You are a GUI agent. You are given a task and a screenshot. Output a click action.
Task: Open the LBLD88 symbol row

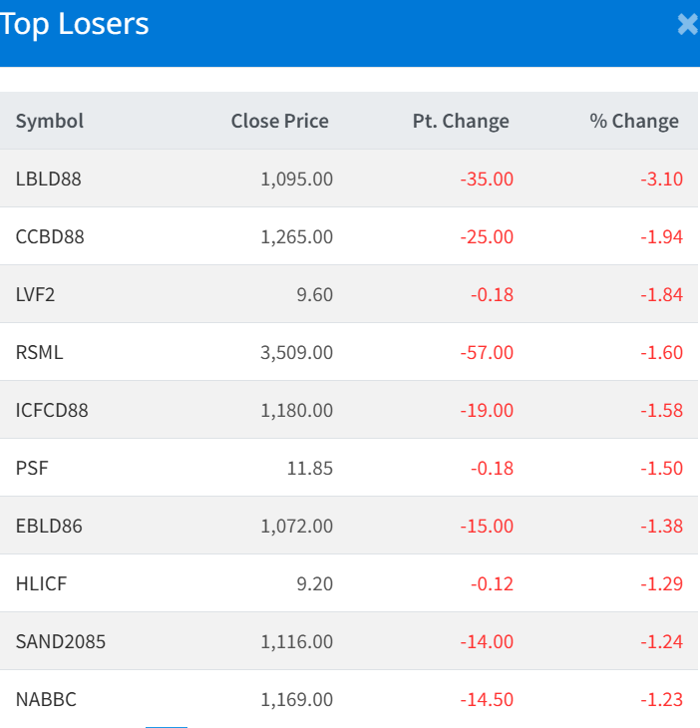point(49,180)
